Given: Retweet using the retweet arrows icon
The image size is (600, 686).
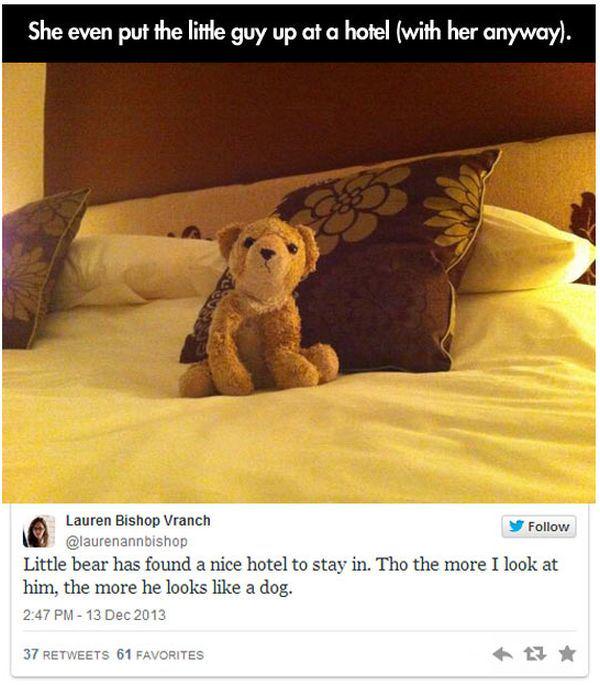Looking at the screenshot, I should [x=535, y=654].
